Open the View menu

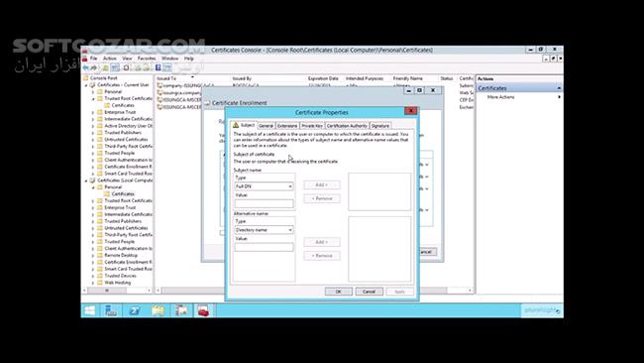[128, 59]
